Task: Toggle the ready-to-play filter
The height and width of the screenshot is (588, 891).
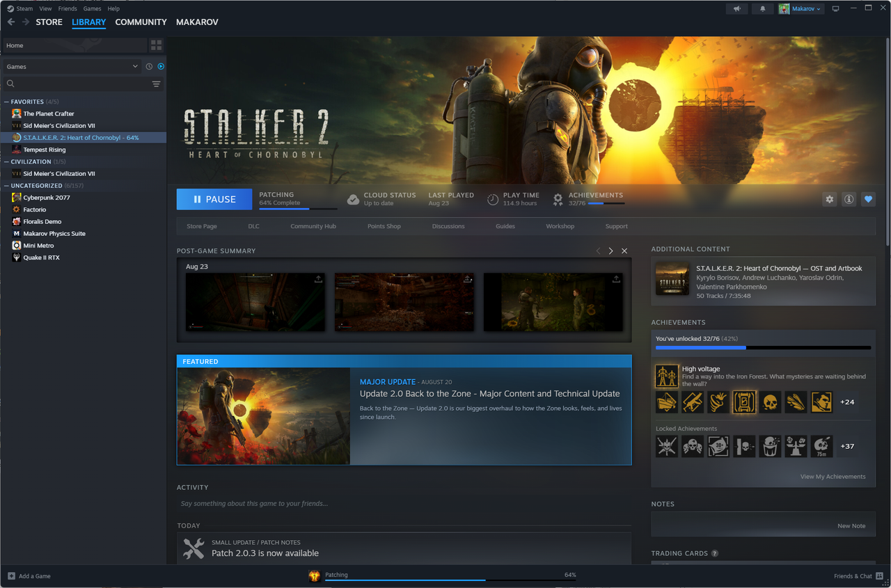Action: (161, 66)
